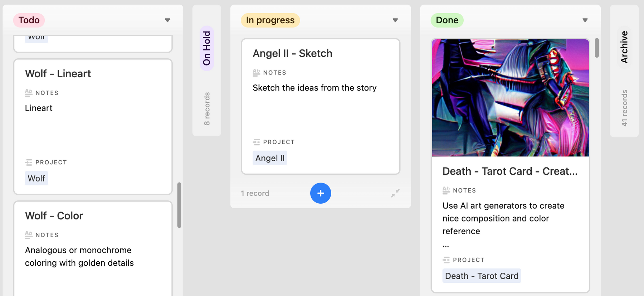The width and height of the screenshot is (644, 296).
Task: Click the Notes field icon in Angel II - Sketch
Action: [x=256, y=72]
